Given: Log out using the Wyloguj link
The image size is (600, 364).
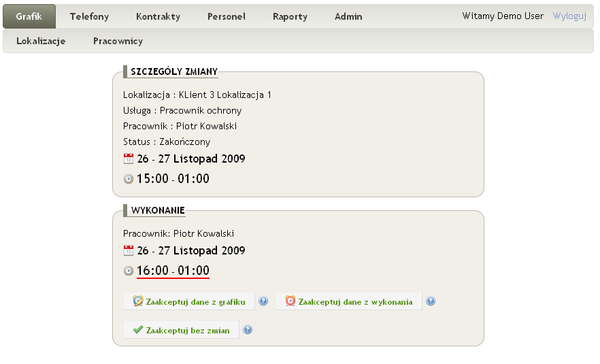Looking at the screenshot, I should pos(569,16).
